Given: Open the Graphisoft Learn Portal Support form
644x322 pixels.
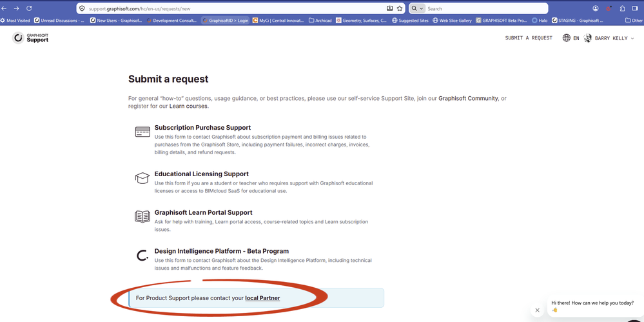Looking at the screenshot, I should [203, 212].
